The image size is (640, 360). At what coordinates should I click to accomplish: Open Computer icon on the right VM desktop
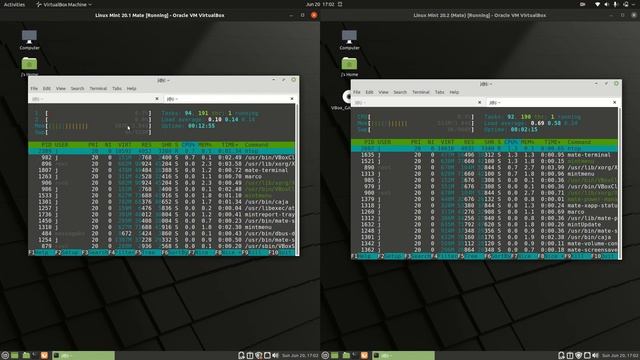[349, 40]
